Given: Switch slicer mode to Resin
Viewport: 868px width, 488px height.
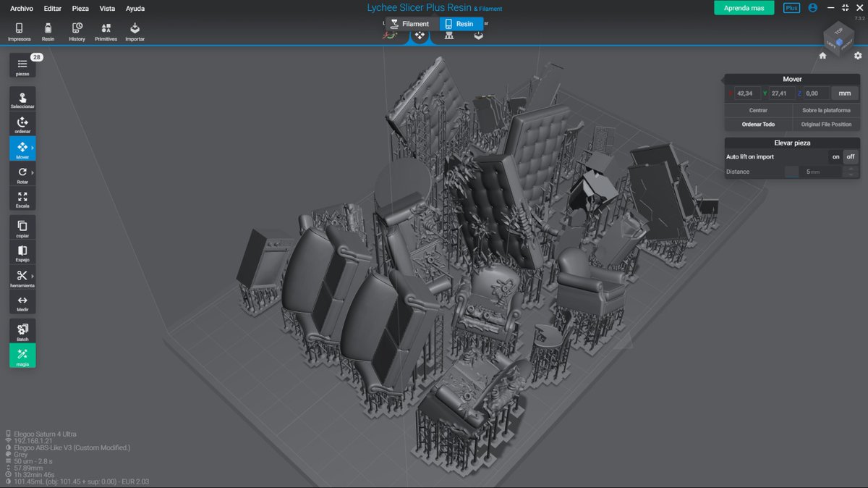Looking at the screenshot, I should (x=460, y=24).
